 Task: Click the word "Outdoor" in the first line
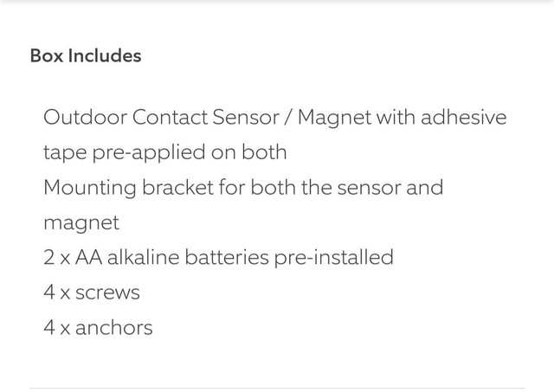(x=79, y=117)
